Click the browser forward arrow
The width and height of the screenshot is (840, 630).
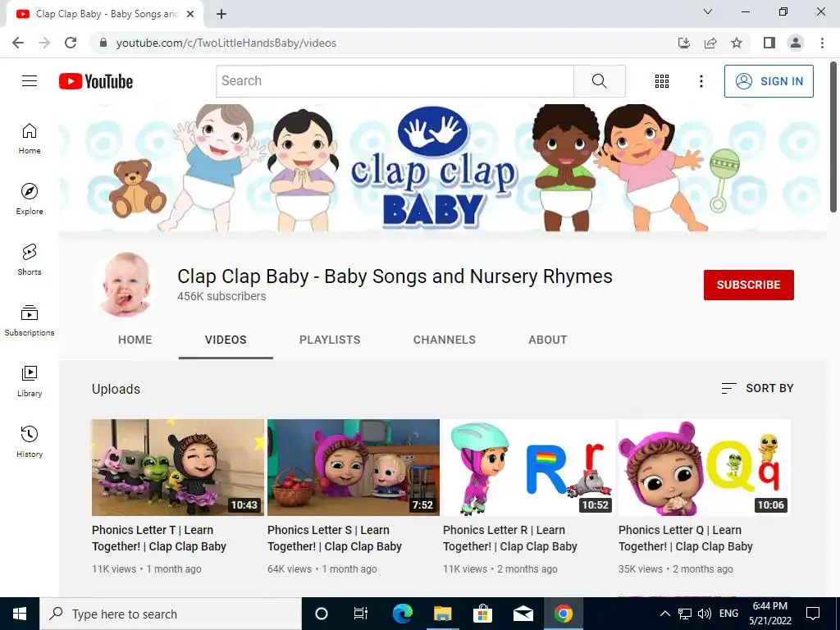click(44, 43)
